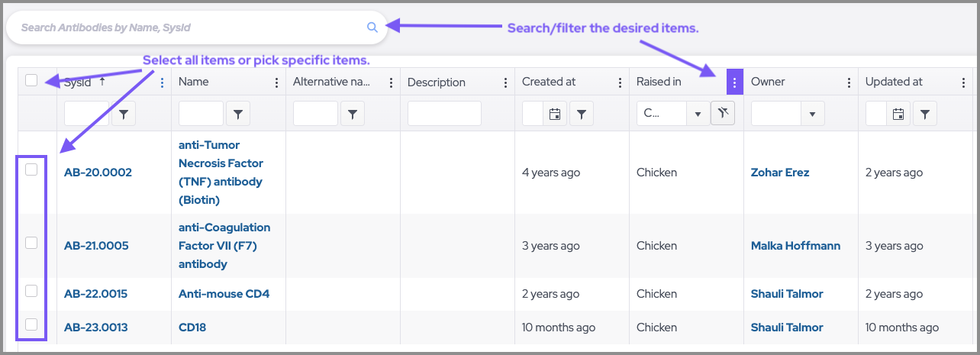Screen dimensions: 980x355
Task: Open owner Zohar Erez's profile link
Action: (x=780, y=173)
